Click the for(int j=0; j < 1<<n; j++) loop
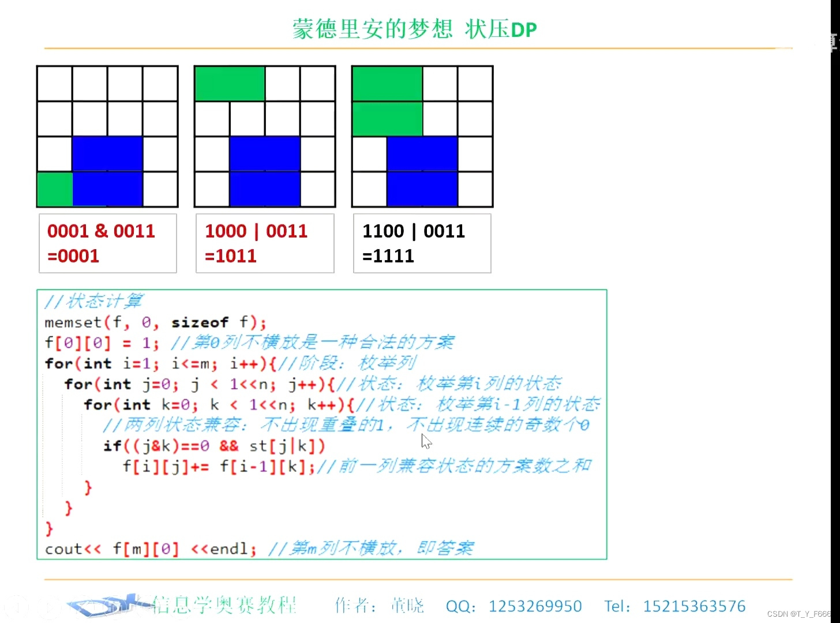The width and height of the screenshot is (840, 623). coord(200,384)
